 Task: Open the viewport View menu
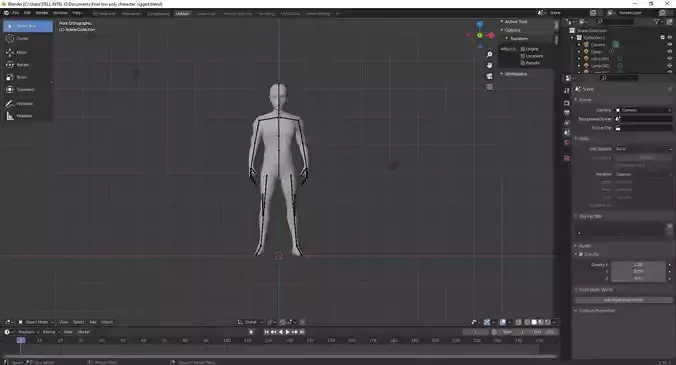click(63, 322)
